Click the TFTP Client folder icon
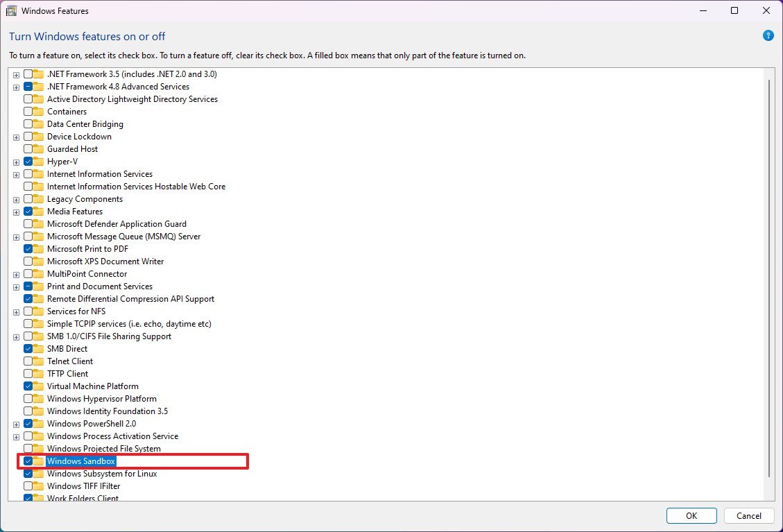Screen dimensions: 783x532 [38, 374]
